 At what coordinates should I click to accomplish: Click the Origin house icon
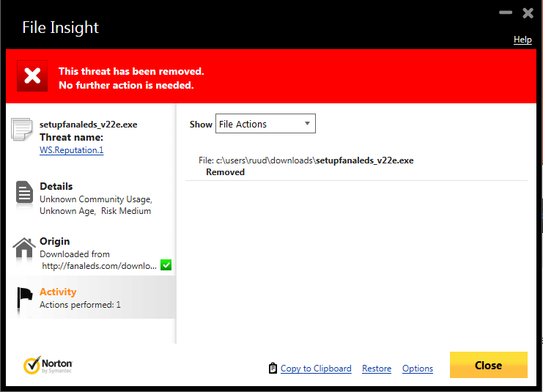(24, 247)
